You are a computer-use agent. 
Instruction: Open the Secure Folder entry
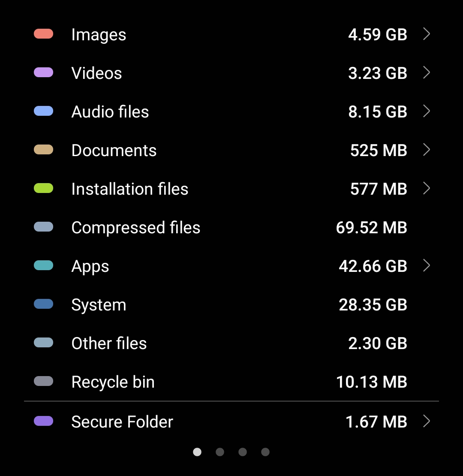(x=122, y=422)
